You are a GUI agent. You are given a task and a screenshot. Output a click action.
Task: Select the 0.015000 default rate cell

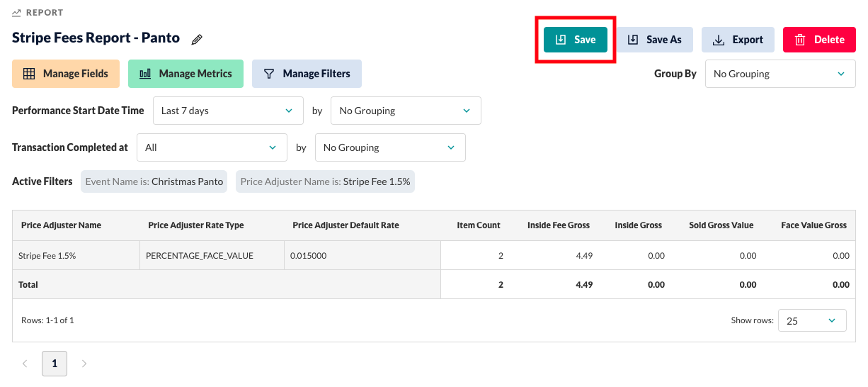(x=362, y=256)
